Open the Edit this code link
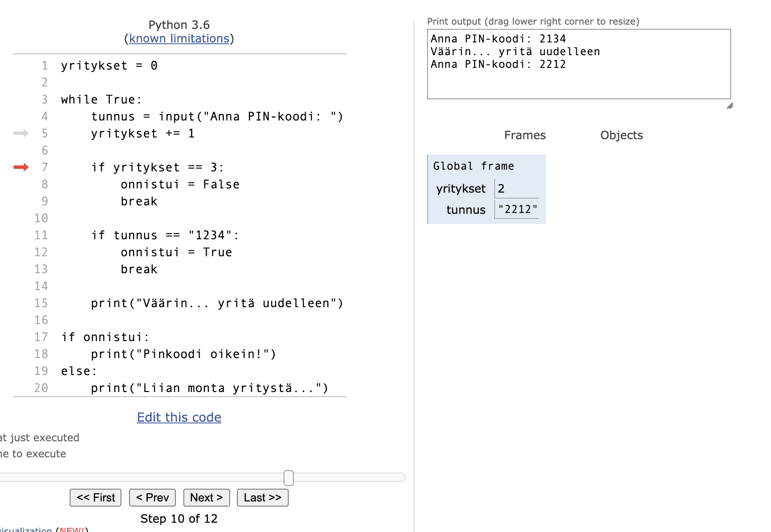Screen dimensions: 771x532 179,417
